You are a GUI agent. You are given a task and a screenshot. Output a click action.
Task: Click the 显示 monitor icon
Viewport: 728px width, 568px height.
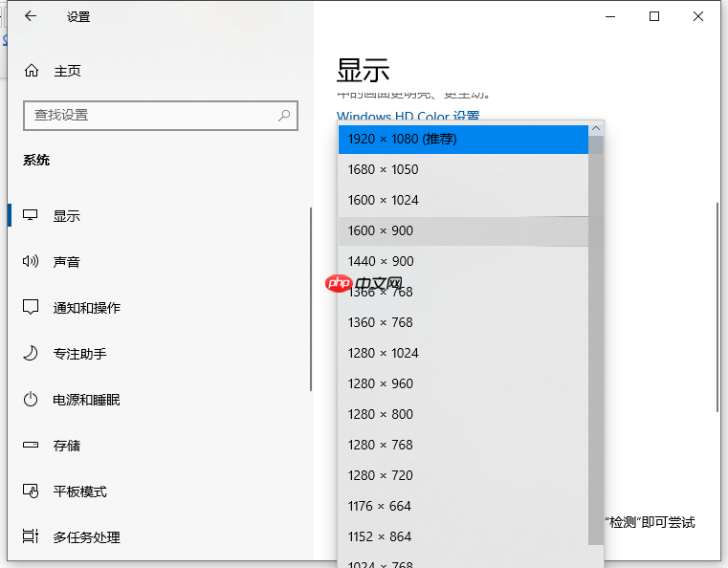click(x=31, y=215)
